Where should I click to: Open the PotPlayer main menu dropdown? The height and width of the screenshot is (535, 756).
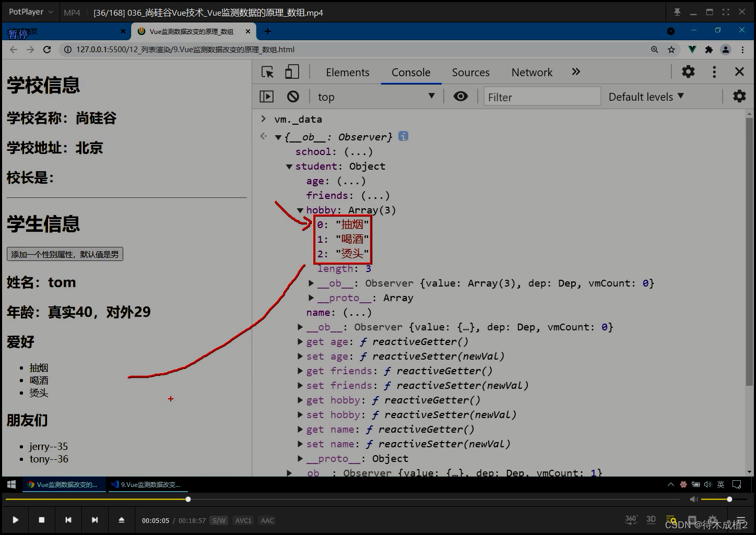click(31, 12)
